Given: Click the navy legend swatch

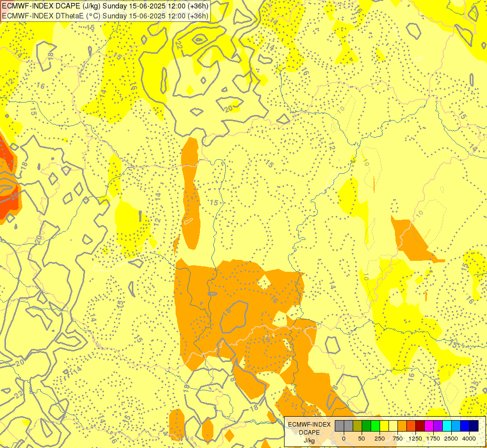Looking at the screenshot, I should [474, 426].
